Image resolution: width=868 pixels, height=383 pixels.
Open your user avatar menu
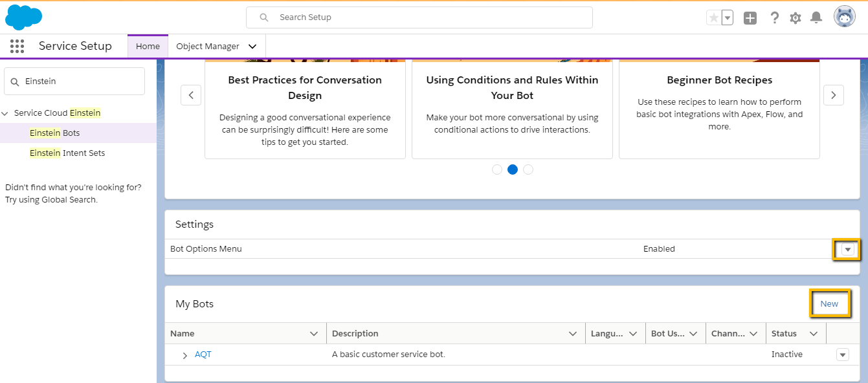[844, 17]
